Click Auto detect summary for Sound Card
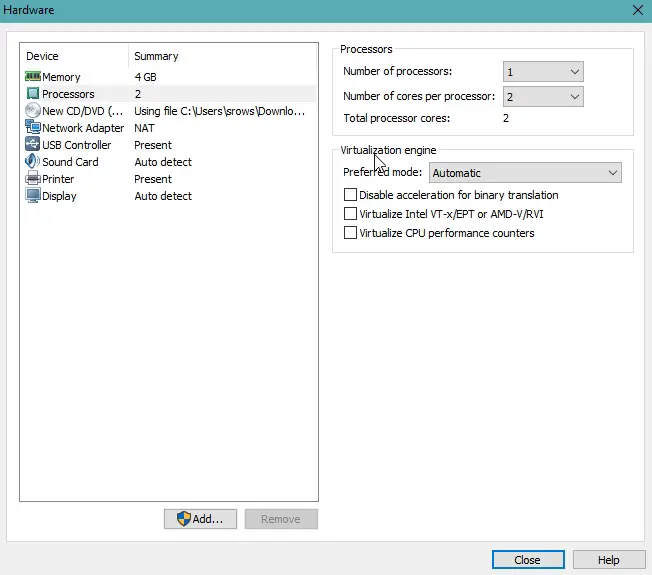The width and height of the screenshot is (652, 575). (x=163, y=162)
